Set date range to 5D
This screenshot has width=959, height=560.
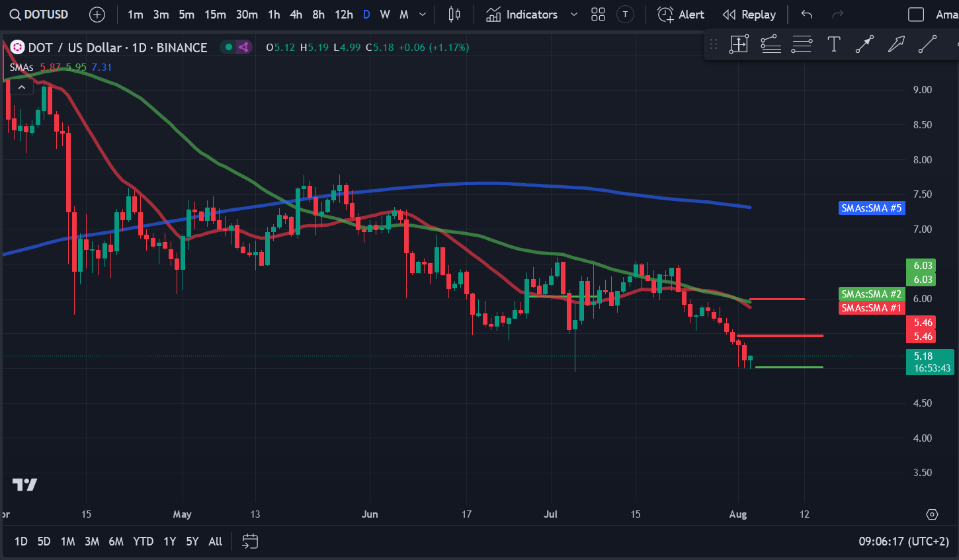tap(44, 541)
